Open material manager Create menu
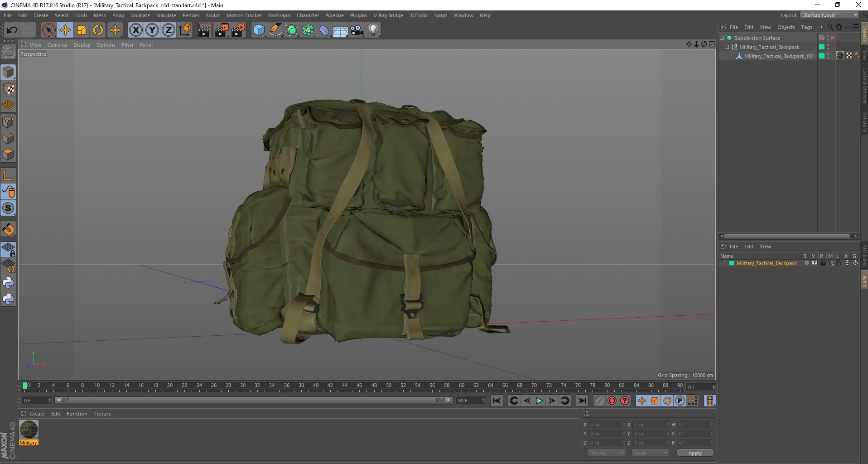868x464 pixels. point(37,414)
